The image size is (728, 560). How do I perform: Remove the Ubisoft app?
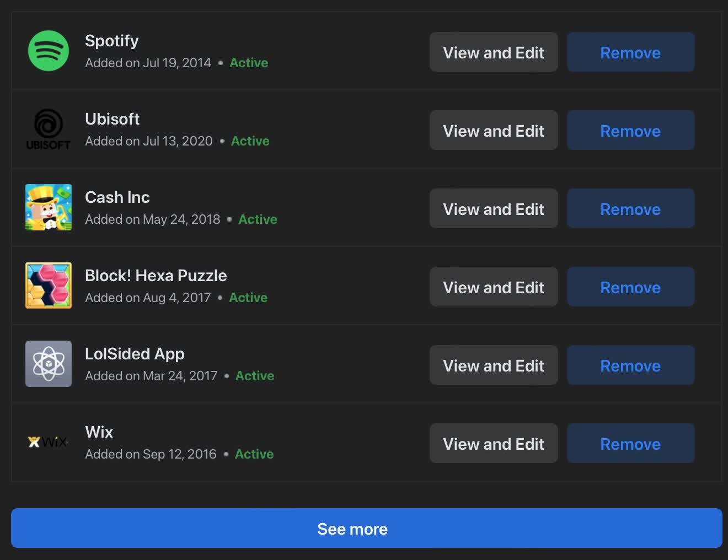(x=630, y=131)
